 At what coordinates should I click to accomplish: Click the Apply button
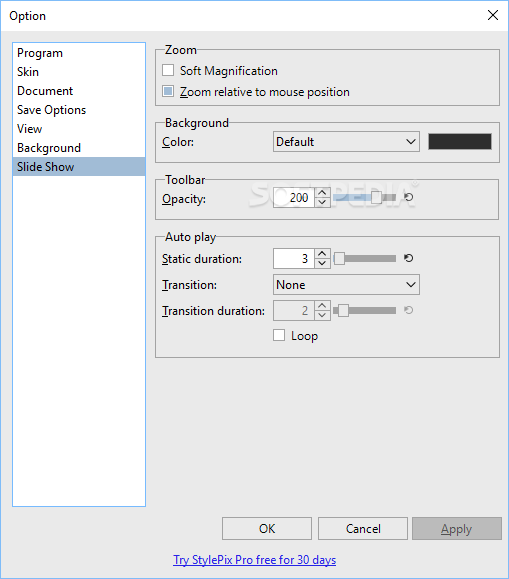point(457,528)
